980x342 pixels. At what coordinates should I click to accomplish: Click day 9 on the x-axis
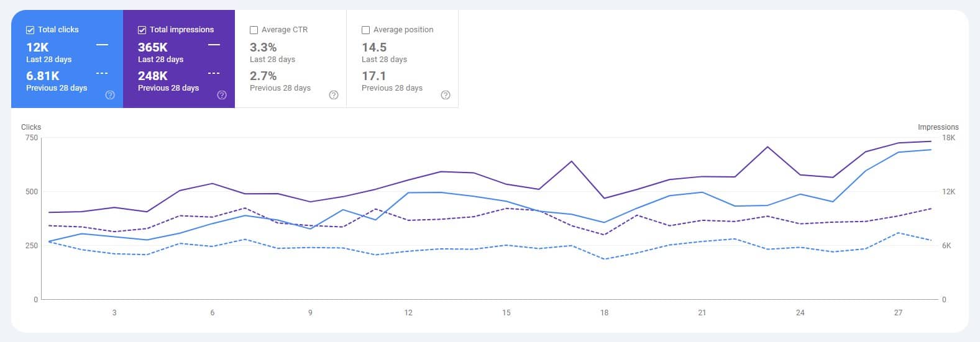click(310, 313)
